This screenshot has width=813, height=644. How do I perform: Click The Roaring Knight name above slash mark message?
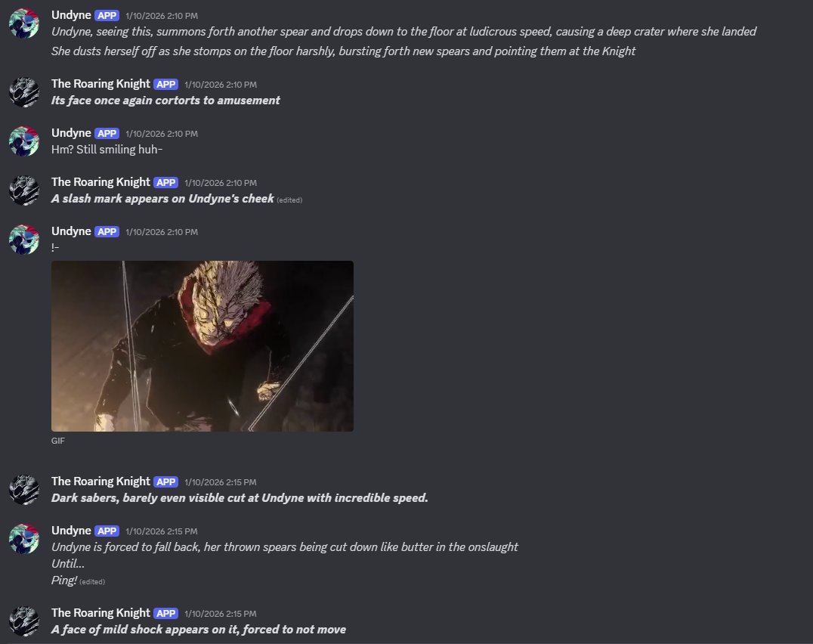[100, 182]
